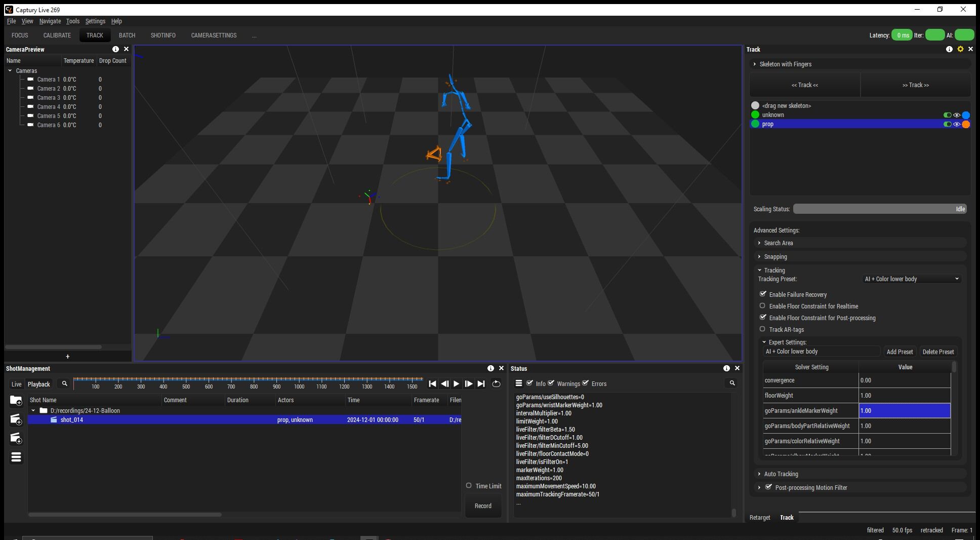Switch to the CALIBRATE tab
980x540 pixels.
[57, 35]
